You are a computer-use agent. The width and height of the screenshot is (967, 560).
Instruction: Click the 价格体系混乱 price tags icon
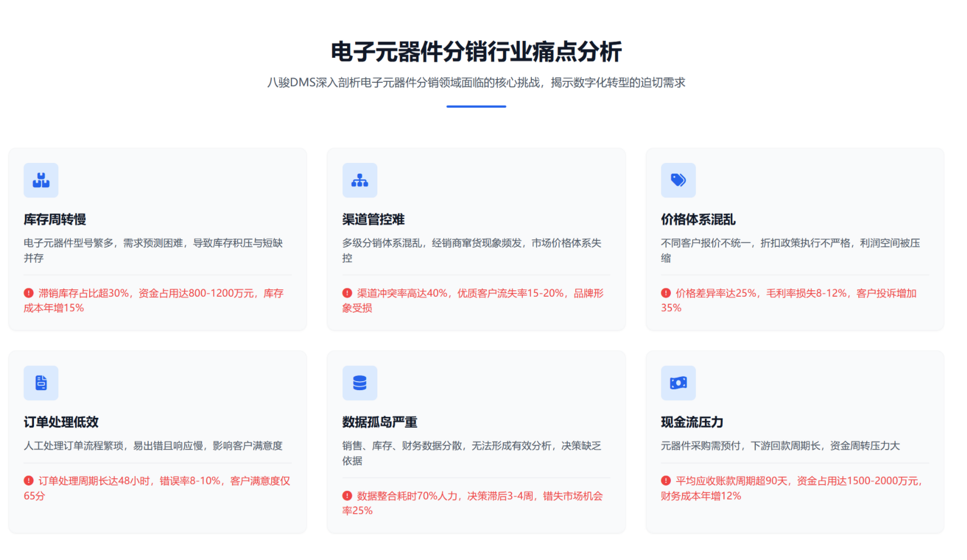pyautogui.click(x=678, y=180)
